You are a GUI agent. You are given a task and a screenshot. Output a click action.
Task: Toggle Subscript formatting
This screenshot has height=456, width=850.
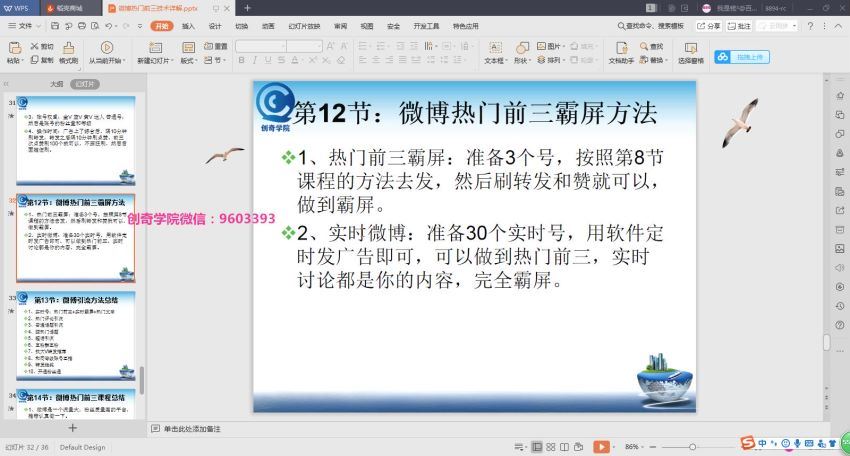(326, 60)
